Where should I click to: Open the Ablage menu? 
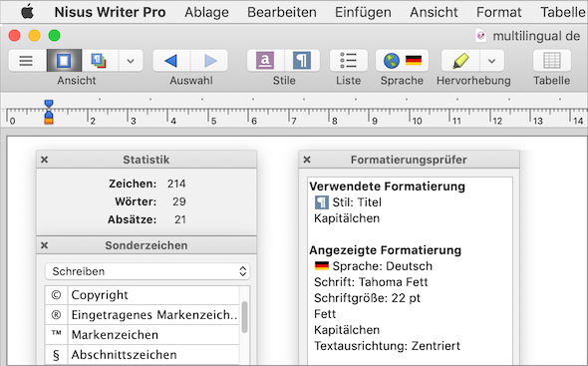tap(206, 12)
